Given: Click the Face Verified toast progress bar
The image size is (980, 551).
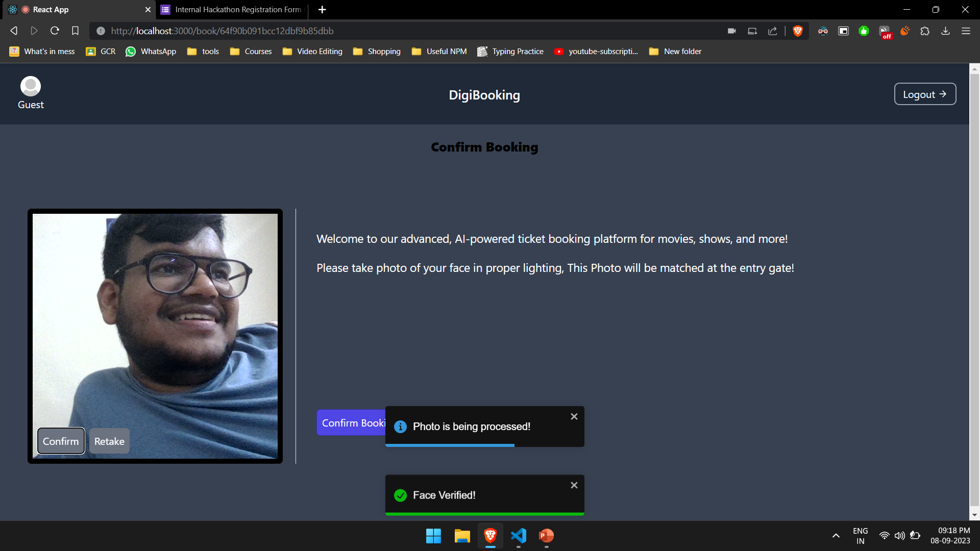Looking at the screenshot, I should click(x=484, y=513).
